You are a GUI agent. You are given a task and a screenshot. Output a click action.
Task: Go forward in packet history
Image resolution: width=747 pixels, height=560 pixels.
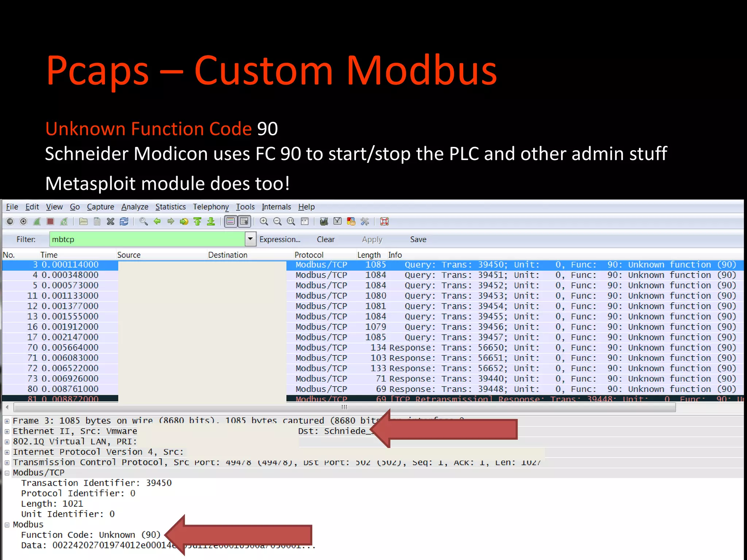[171, 221]
